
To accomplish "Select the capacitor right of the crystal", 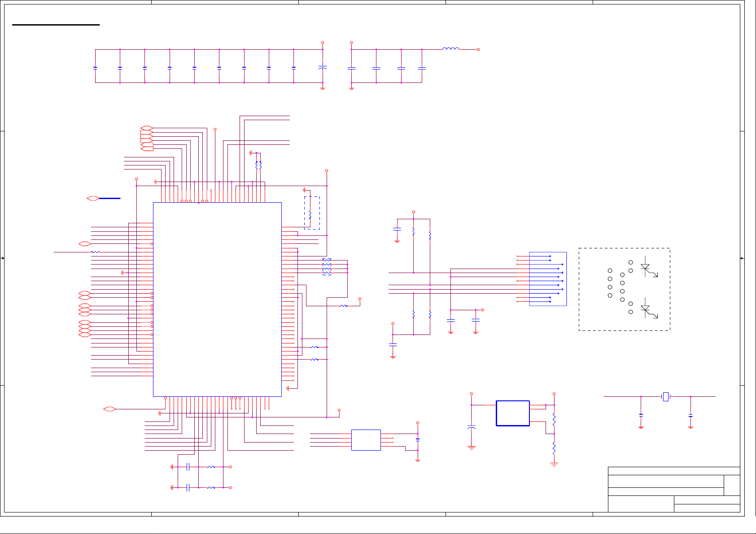I will tap(690, 416).
